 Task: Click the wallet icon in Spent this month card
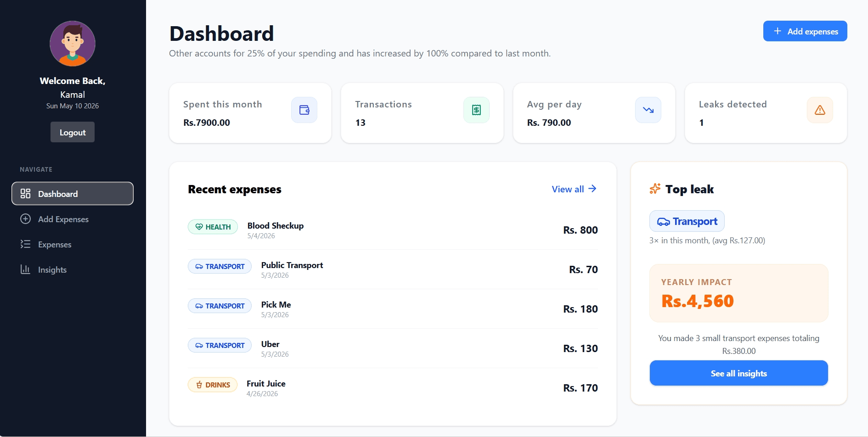(304, 110)
